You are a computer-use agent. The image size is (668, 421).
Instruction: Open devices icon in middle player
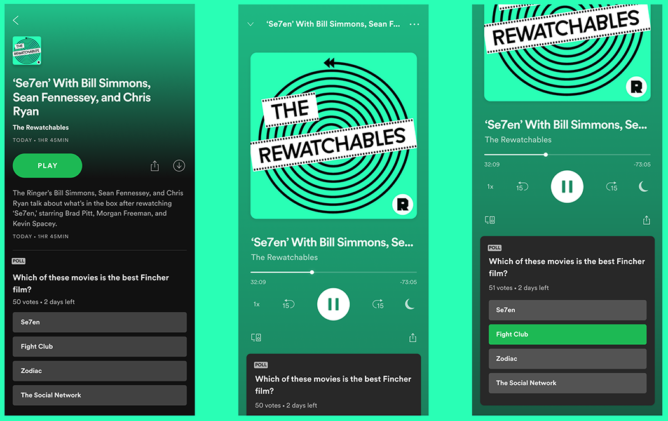click(256, 337)
